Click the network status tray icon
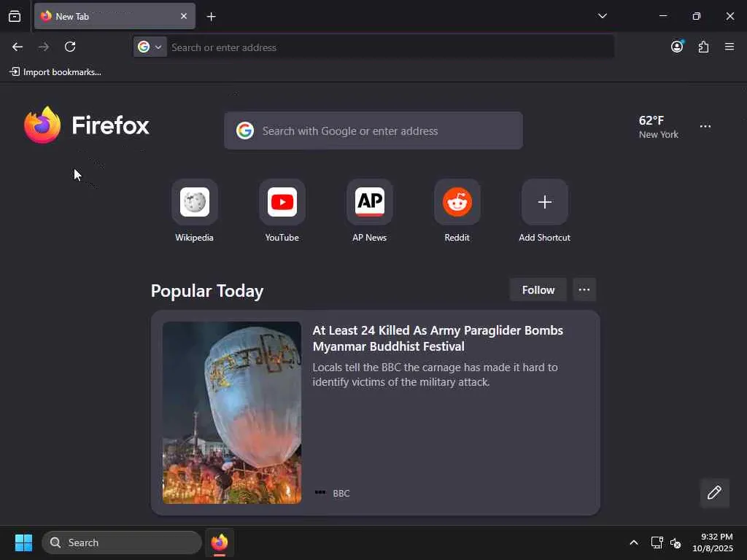This screenshot has height=560, width=747. point(657,542)
